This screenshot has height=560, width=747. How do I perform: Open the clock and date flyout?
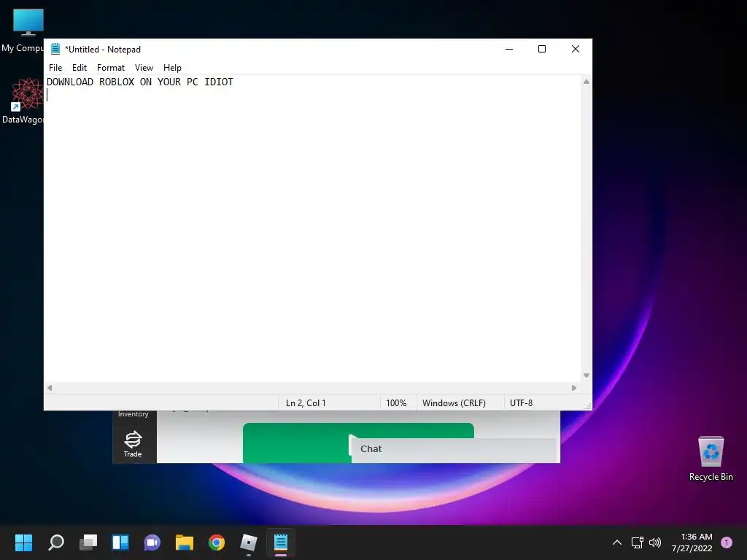click(692, 542)
